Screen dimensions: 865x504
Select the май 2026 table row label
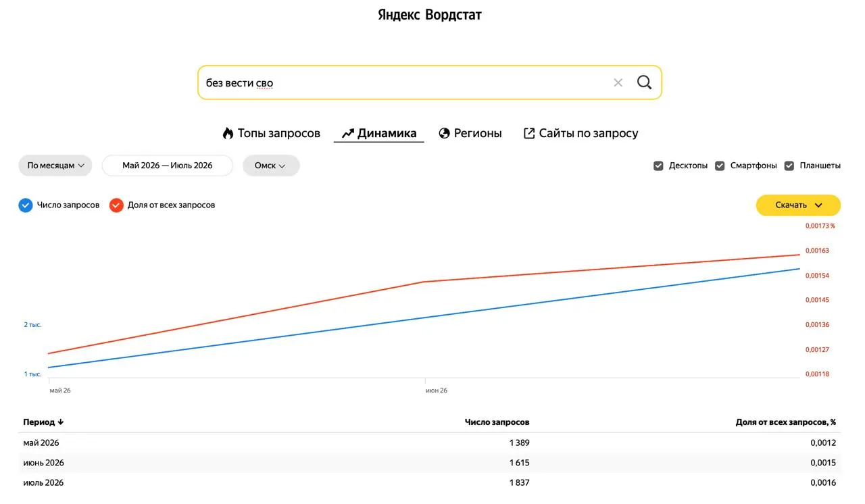tap(41, 443)
